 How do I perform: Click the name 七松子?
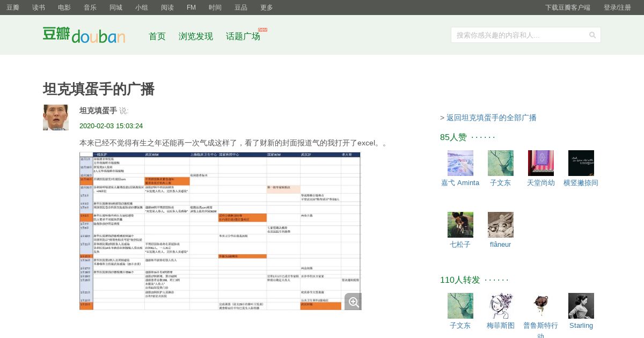[x=460, y=245]
